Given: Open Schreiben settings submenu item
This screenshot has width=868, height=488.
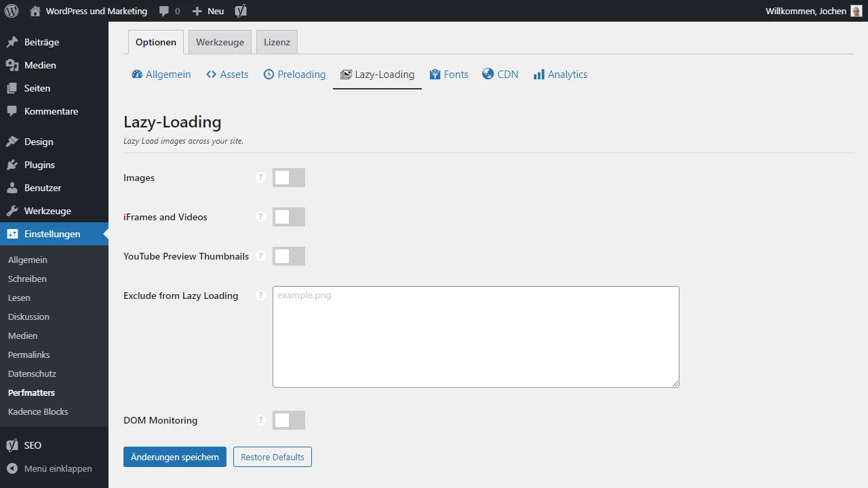Looking at the screenshot, I should click(27, 279).
